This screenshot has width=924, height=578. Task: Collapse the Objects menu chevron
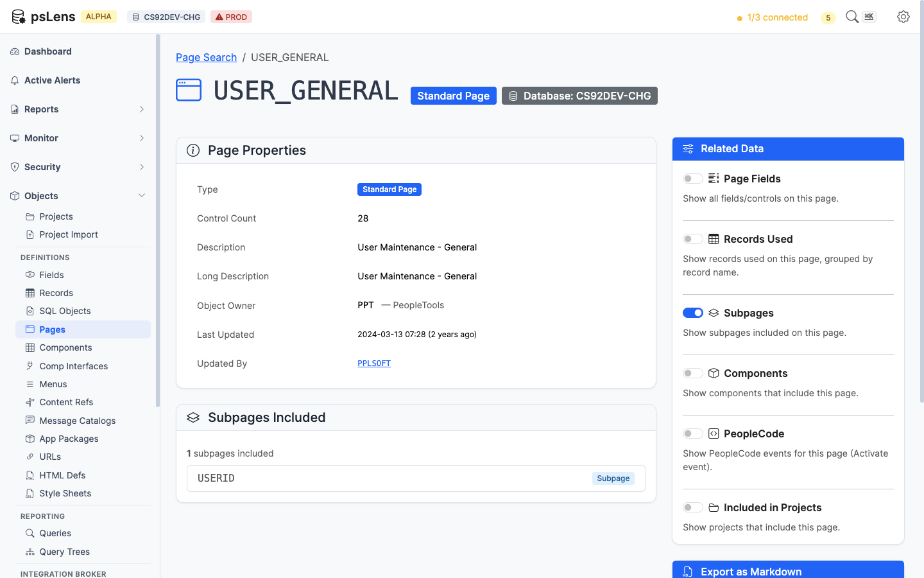tap(142, 196)
